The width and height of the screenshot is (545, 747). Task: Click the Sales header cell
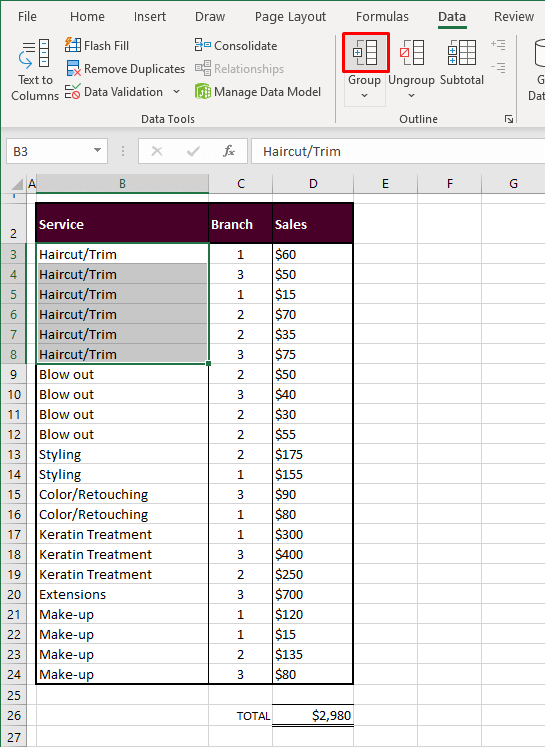[313, 224]
